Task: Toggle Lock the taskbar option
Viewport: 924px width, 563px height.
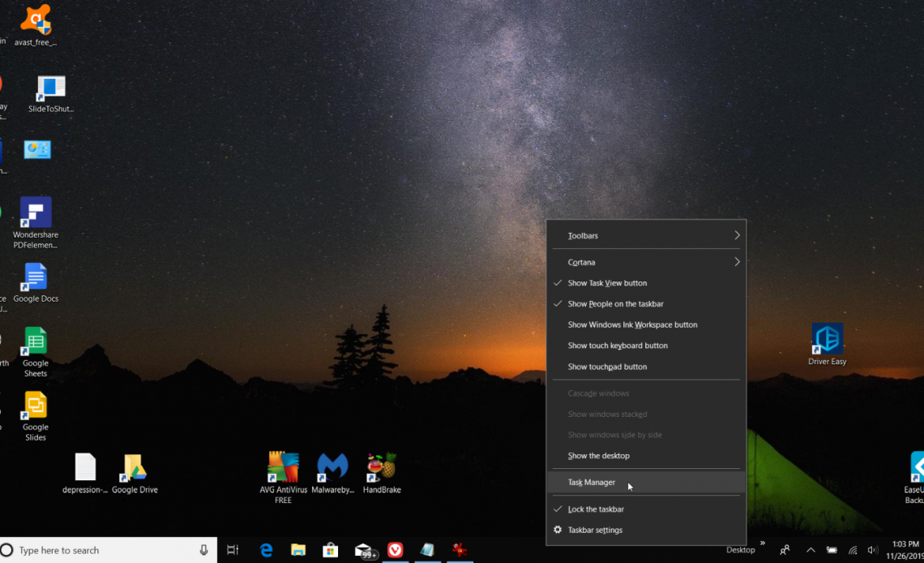Action: [596, 509]
